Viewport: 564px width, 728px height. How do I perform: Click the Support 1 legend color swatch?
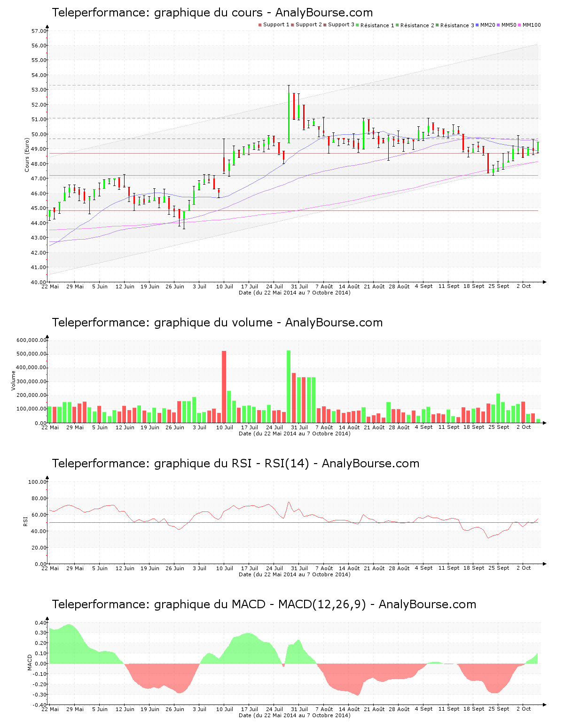260,25
